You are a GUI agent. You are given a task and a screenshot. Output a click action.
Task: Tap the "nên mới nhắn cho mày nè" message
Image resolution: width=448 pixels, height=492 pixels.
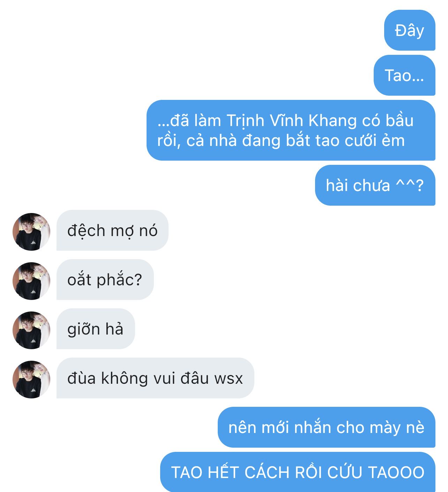(x=327, y=427)
